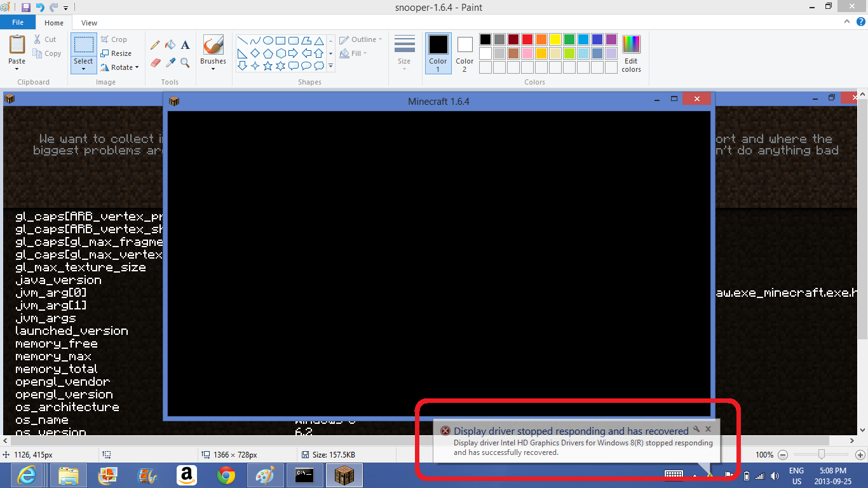This screenshot has width=868, height=488.
Task: Click the zoom slider in status bar
Action: (822, 454)
